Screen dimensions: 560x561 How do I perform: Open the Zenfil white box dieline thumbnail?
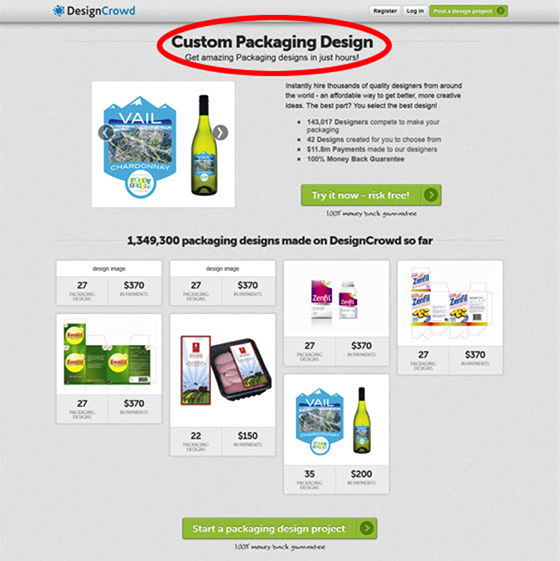tap(450, 303)
